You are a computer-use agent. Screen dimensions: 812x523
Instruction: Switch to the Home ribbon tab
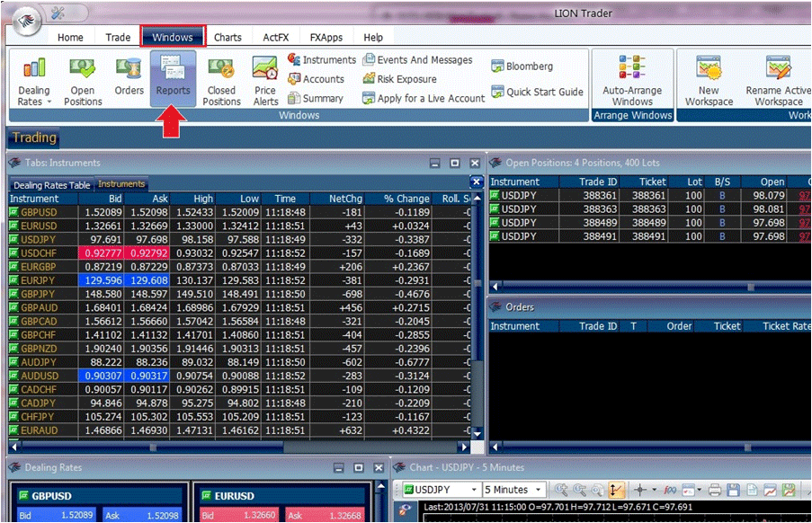tap(70, 37)
